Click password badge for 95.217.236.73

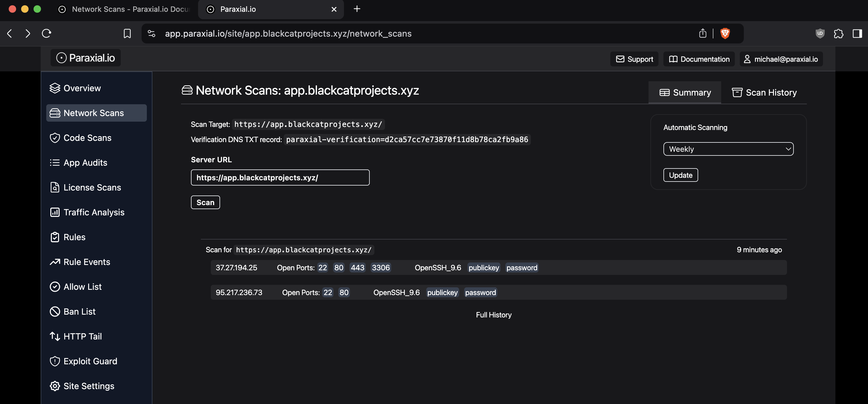pyautogui.click(x=481, y=293)
